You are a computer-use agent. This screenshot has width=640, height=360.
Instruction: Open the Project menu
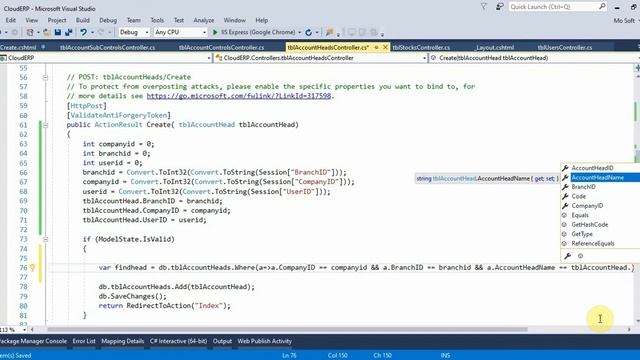(x=57, y=20)
